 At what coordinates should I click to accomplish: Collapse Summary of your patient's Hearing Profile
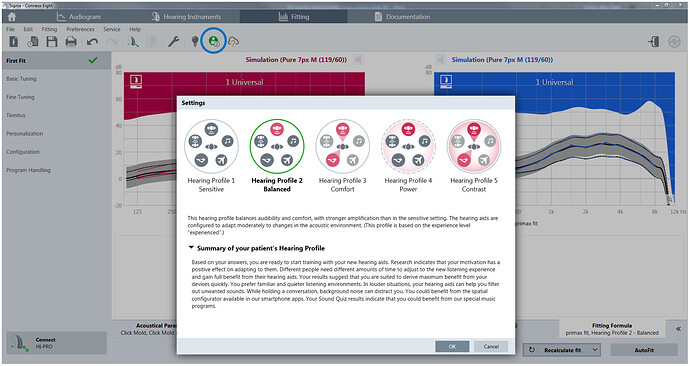(x=191, y=248)
